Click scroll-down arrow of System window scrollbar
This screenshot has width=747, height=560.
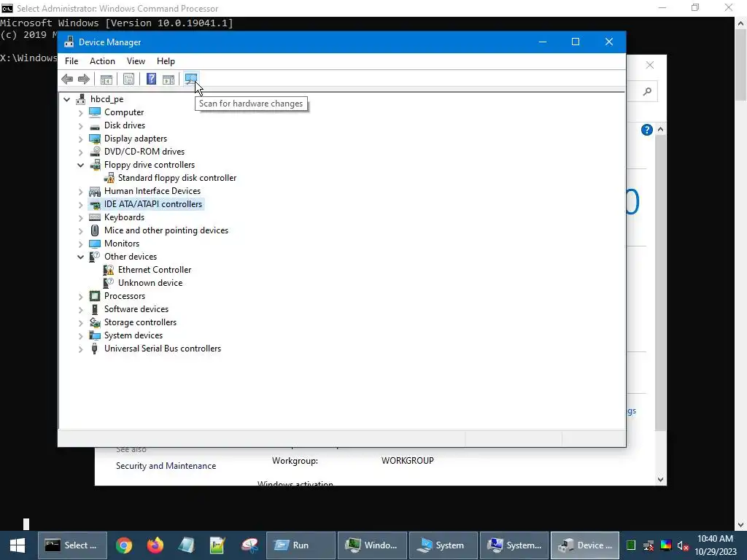point(660,480)
